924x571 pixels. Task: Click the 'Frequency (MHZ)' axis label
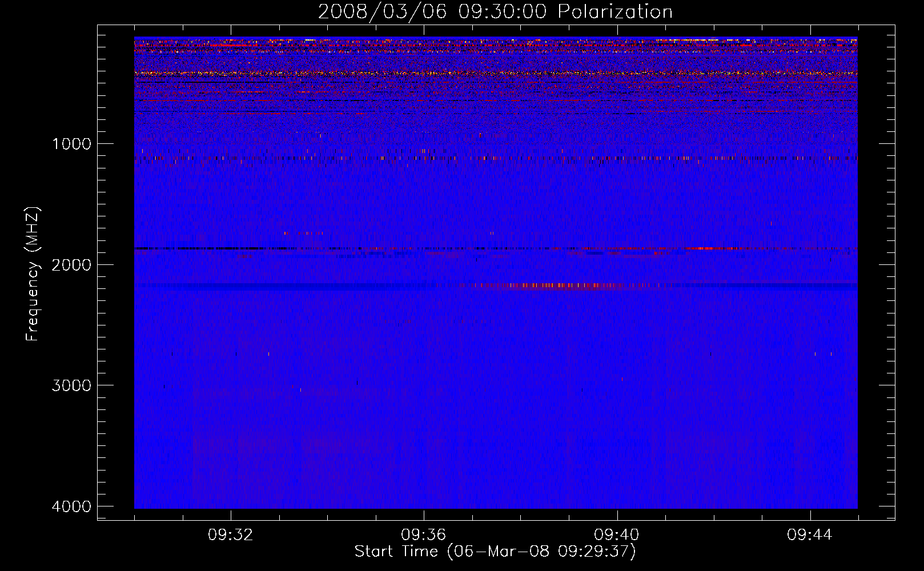click(x=33, y=274)
